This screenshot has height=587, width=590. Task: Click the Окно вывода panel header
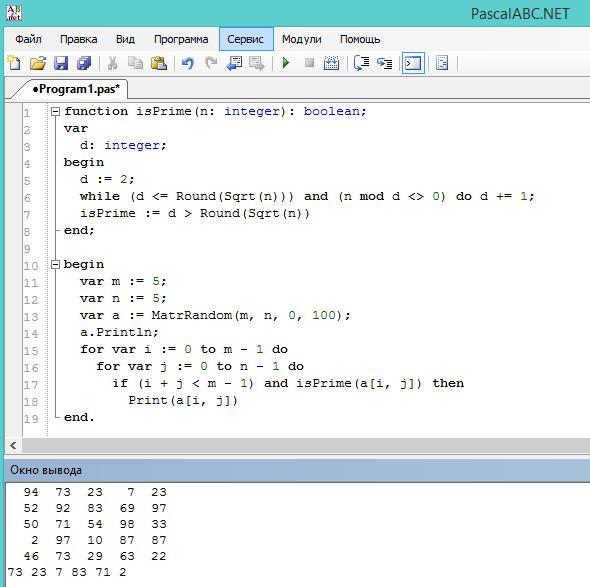click(x=297, y=470)
